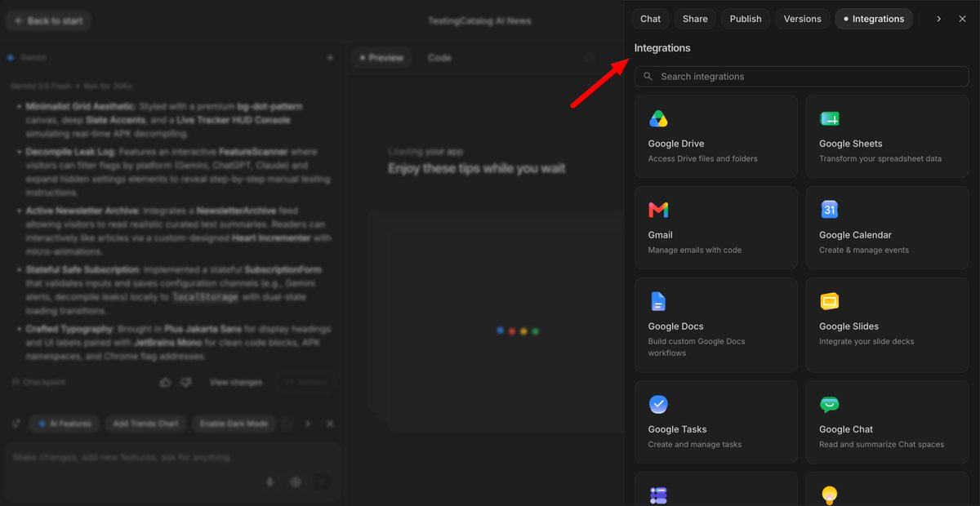980x506 pixels.
Task: Click the 'Access Drive files and folders' text
Action: [703, 159]
